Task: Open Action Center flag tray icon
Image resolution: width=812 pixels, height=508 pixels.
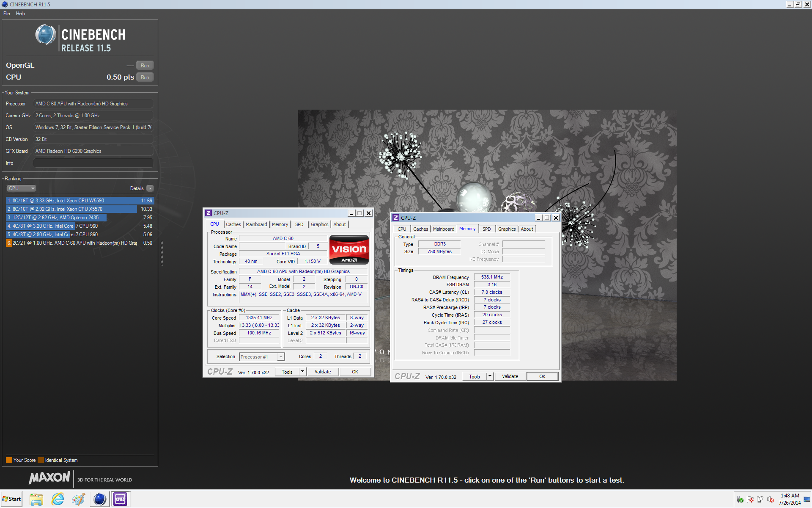Action: click(750, 500)
